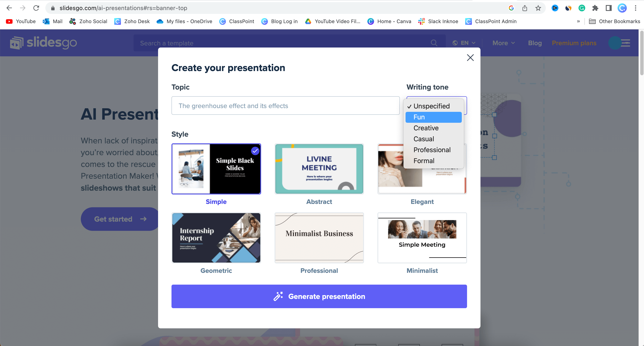
Task: Select the 'Formal' writing tone option
Action: pos(424,161)
